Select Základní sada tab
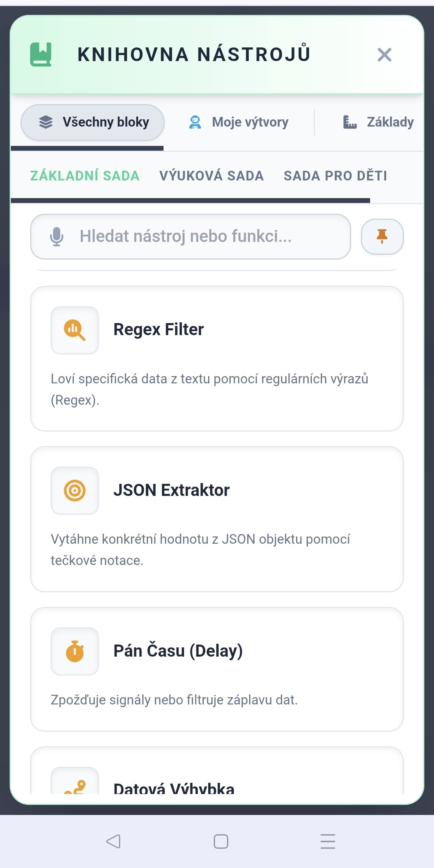The image size is (434, 868). pos(85,176)
